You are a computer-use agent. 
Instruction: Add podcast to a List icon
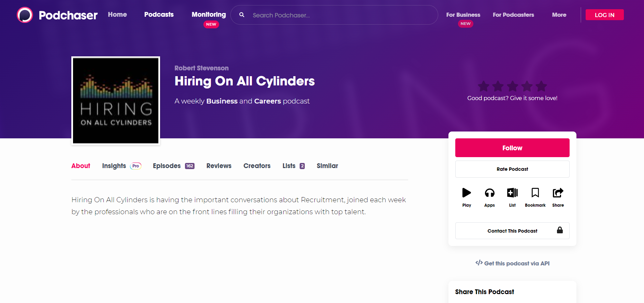click(x=512, y=193)
